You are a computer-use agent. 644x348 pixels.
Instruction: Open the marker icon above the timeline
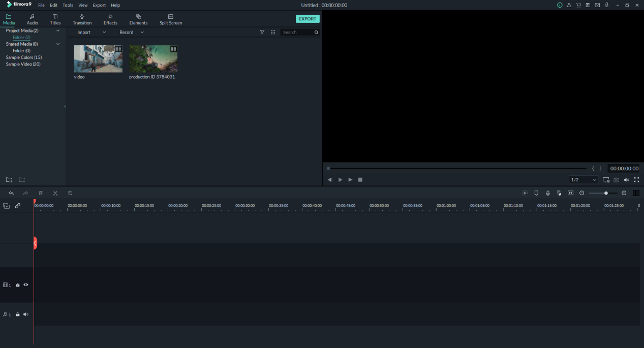(536, 193)
